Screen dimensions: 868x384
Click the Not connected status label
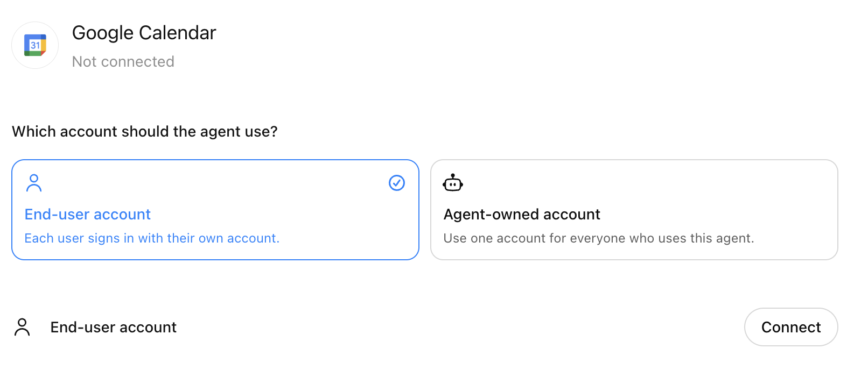pos(123,61)
